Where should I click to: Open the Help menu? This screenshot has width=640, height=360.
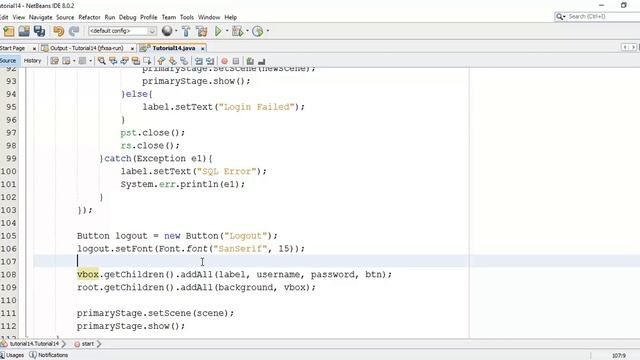(x=231, y=17)
